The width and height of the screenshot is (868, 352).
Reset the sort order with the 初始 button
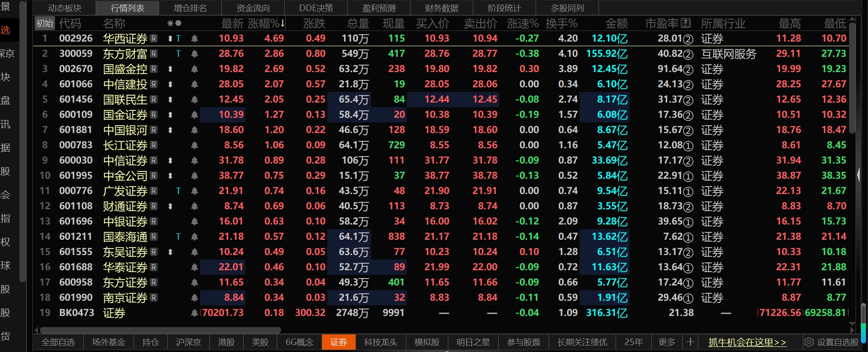coord(45,24)
